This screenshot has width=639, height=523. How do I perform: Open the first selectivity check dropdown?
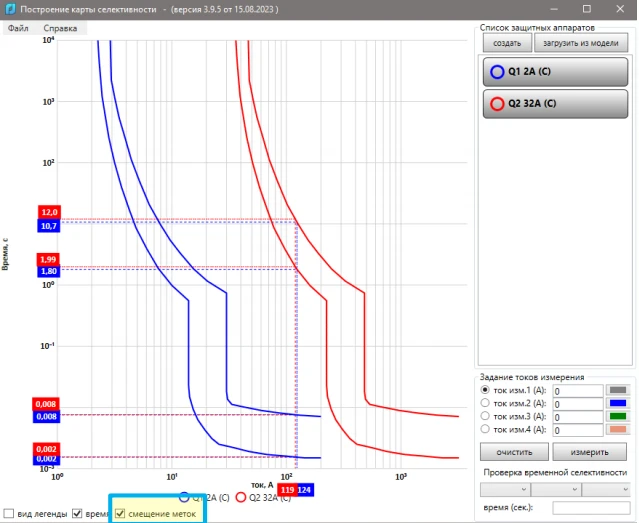pos(504,490)
